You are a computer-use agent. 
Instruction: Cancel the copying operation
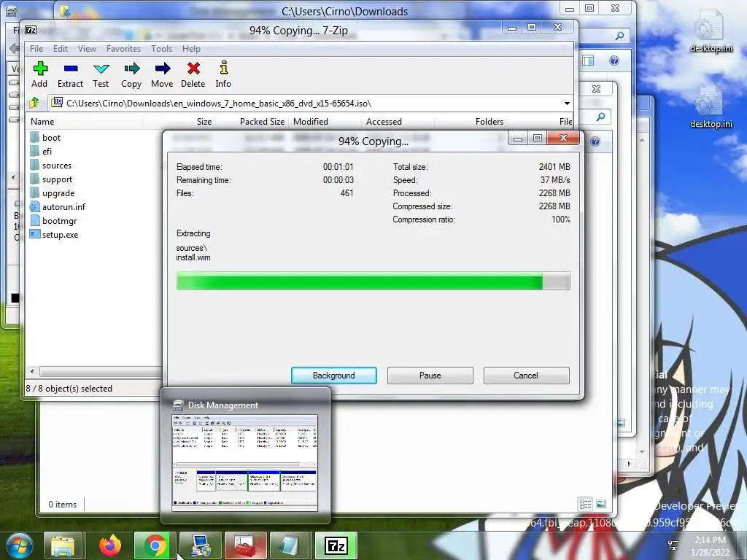tap(526, 376)
